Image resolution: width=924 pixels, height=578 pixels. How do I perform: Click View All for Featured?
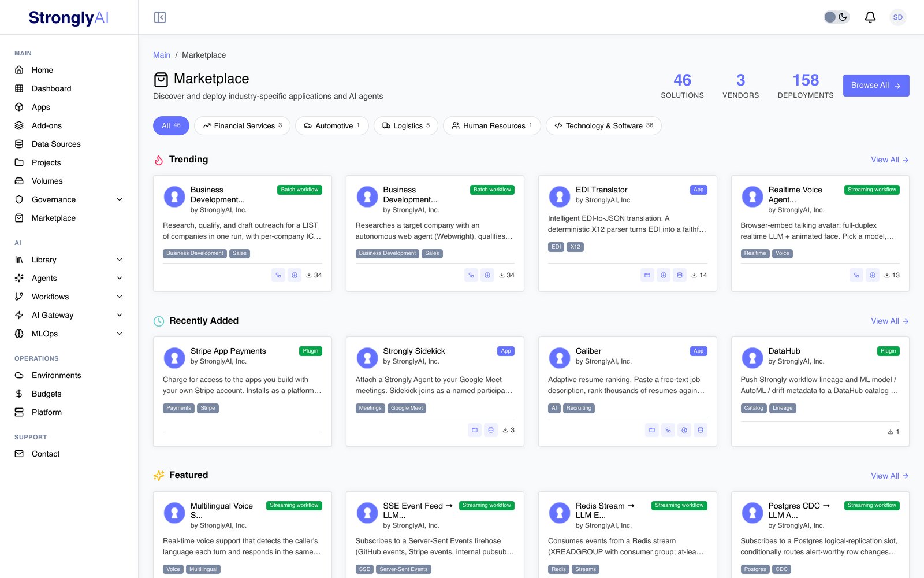pos(890,476)
